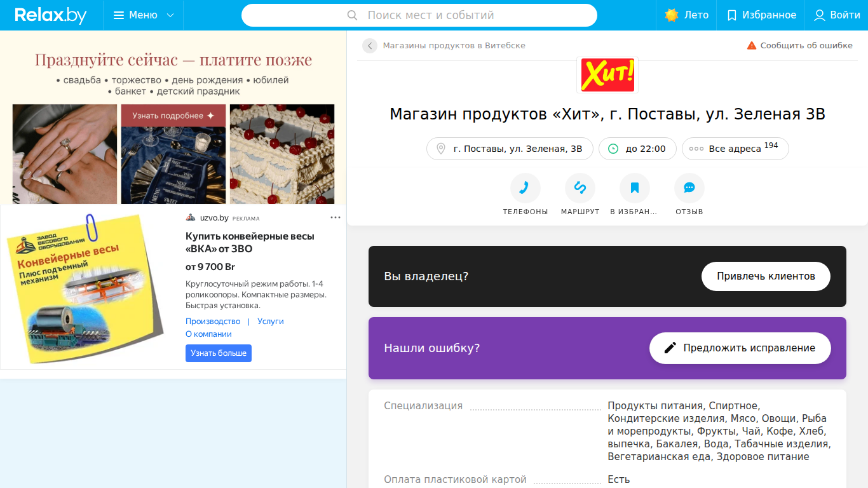Click the address chip г. Поставы, ул. Зеленая, 3В

(x=510, y=149)
